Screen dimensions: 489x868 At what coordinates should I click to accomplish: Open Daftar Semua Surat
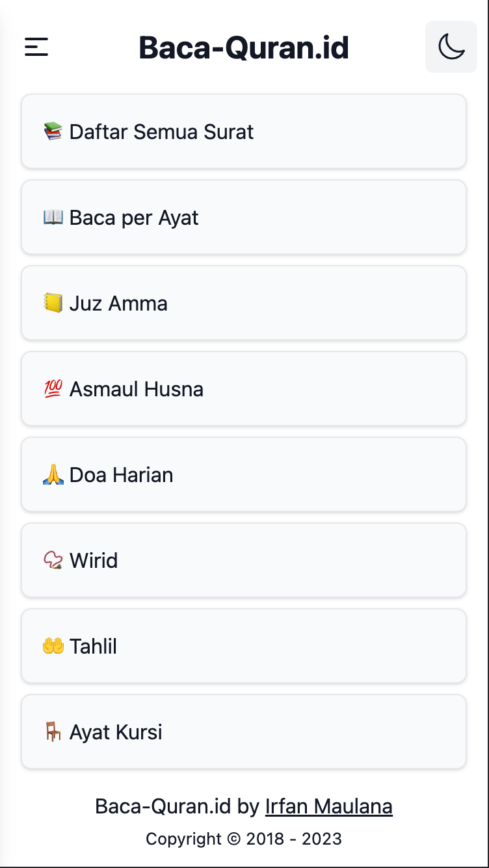244,131
